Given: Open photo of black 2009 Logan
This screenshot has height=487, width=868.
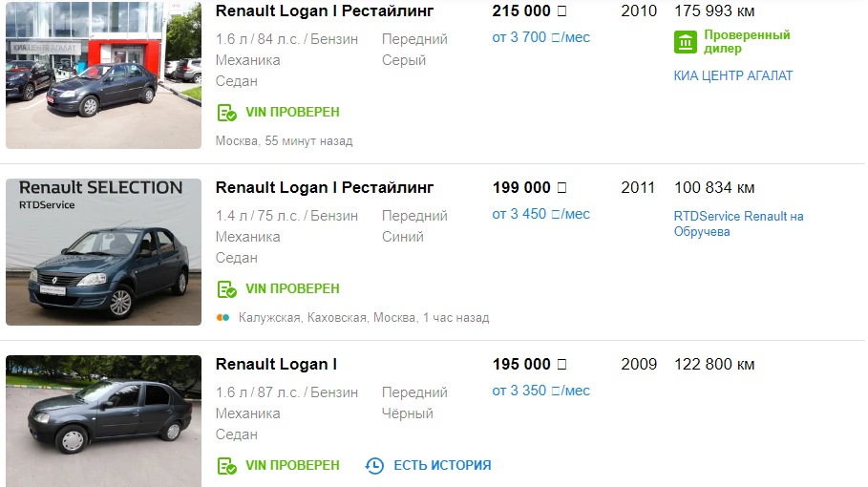Looking at the screenshot, I should (x=103, y=421).
